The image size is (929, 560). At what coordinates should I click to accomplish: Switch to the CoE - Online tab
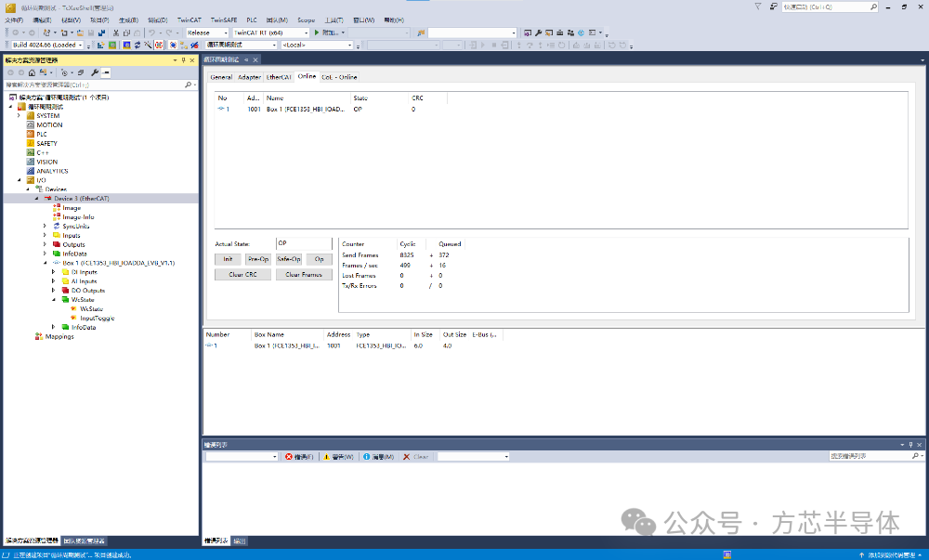point(339,78)
